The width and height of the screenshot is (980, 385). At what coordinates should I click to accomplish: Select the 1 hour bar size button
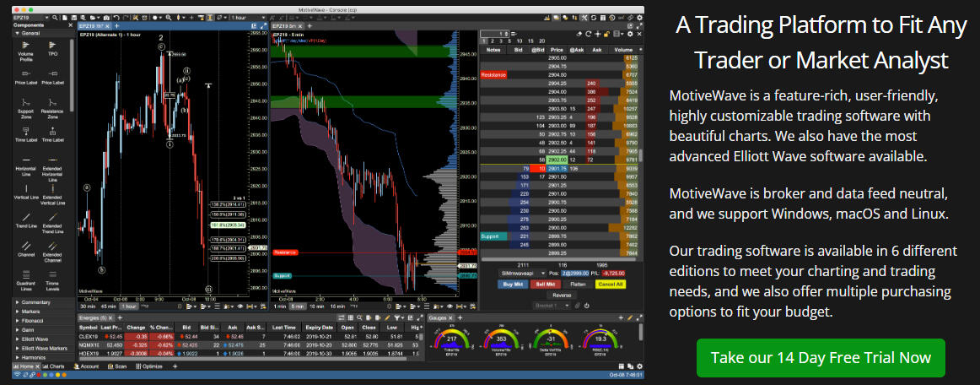pos(129,306)
